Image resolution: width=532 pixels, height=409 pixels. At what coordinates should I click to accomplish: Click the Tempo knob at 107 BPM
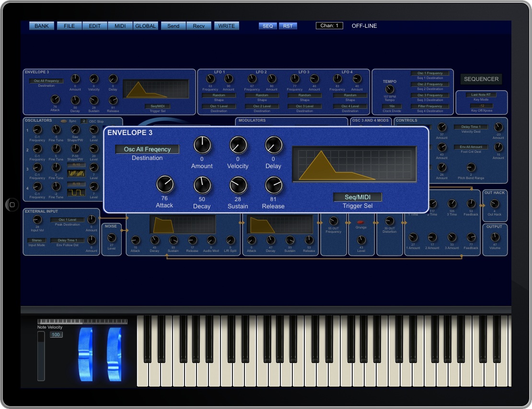point(390,89)
